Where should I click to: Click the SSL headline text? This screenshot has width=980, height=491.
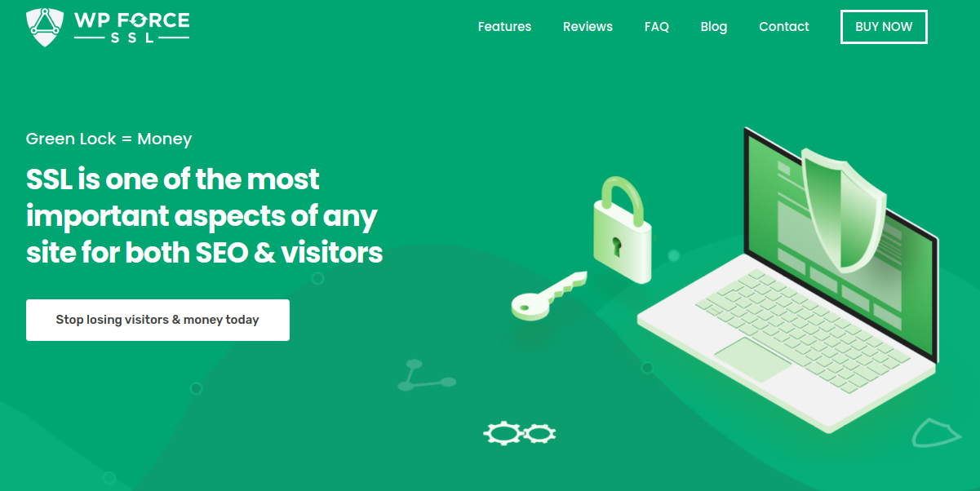[x=204, y=215]
